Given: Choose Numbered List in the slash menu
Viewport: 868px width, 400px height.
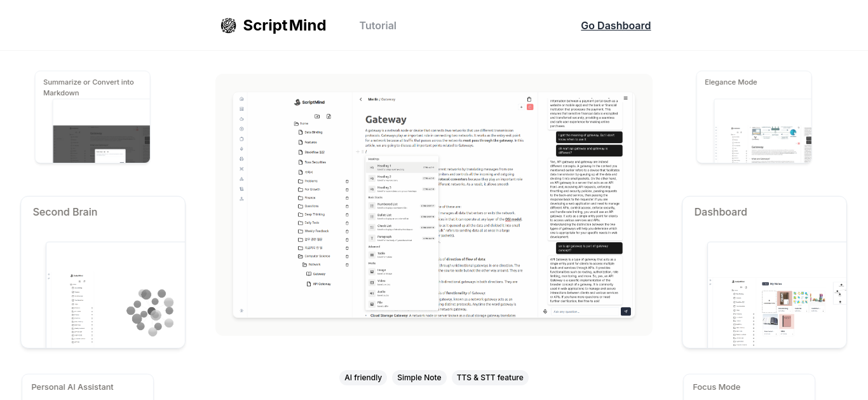Looking at the screenshot, I should tap(402, 205).
